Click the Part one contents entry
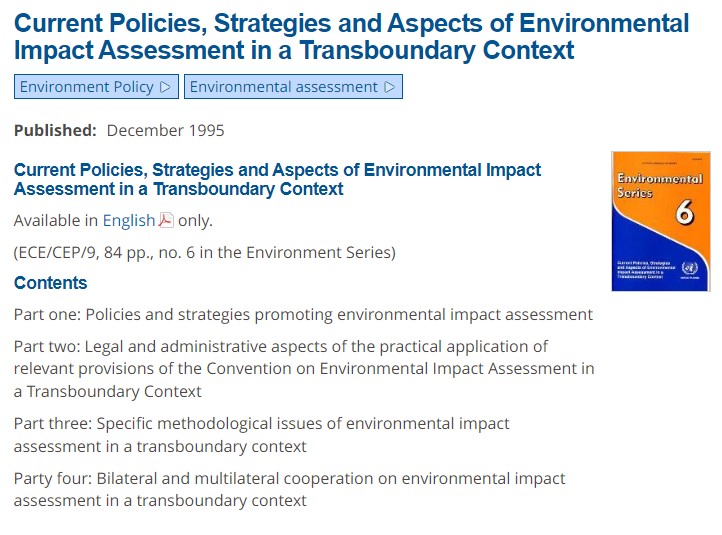 pos(303,314)
